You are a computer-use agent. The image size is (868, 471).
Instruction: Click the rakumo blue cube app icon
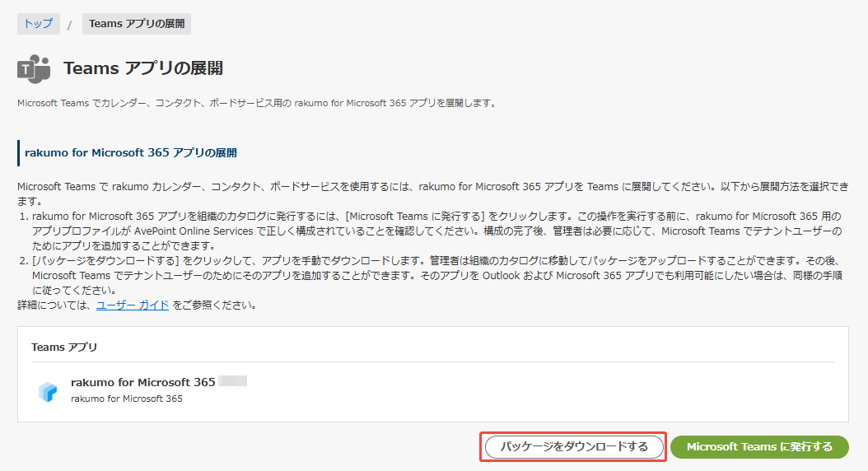48,391
